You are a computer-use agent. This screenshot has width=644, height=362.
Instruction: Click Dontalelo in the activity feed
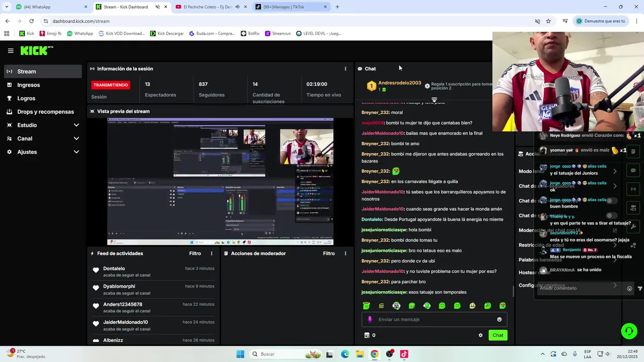pos(114,268)
